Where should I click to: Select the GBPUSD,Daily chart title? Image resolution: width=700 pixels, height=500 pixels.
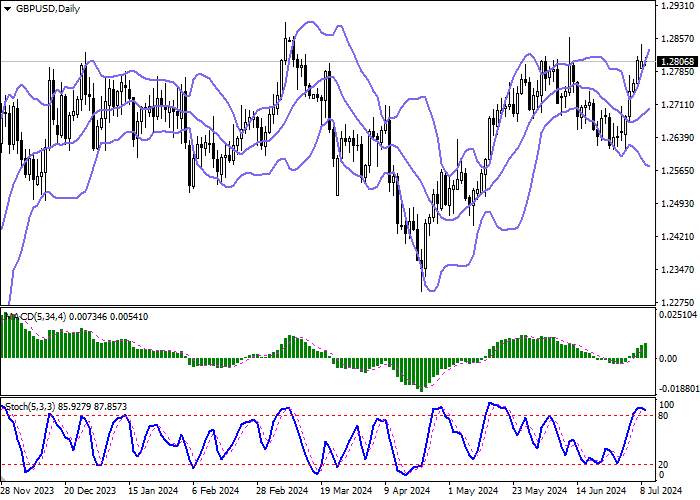point(48,8)
